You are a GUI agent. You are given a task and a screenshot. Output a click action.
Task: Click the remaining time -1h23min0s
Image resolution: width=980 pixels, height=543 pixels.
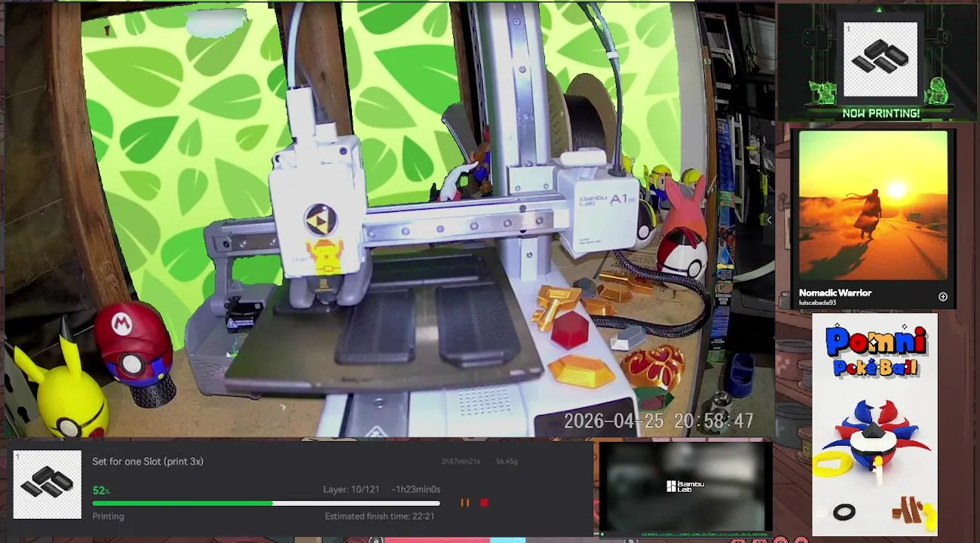[415, 489]
